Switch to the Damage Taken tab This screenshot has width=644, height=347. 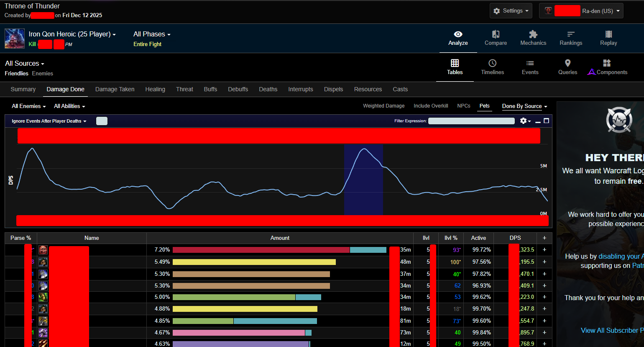pos(115,89)
